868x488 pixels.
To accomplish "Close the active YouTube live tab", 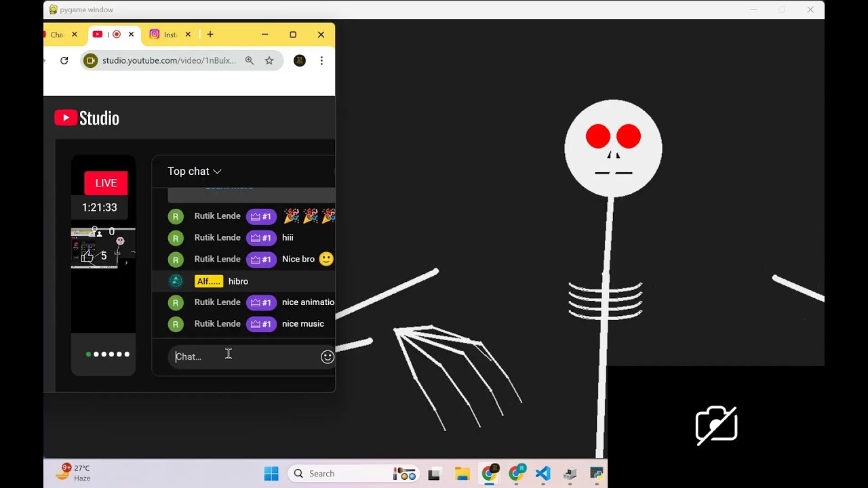I will (x=131, y=35).
